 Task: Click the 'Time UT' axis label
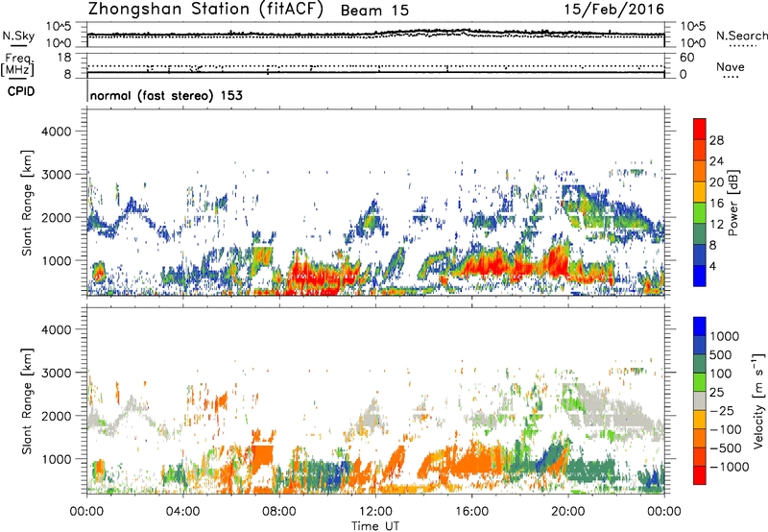click(375, 526)
